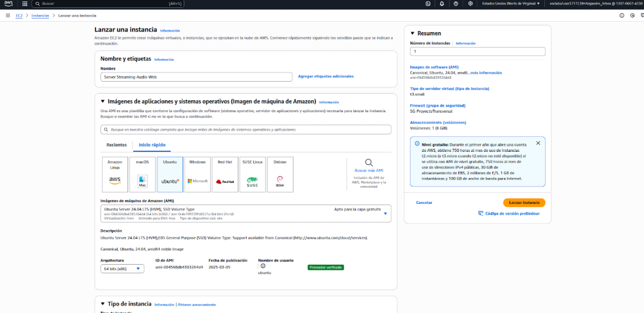The width and height of the screenshot is (644, 313).
Task: Open CloudShell from the top bar
Action: 428,4
